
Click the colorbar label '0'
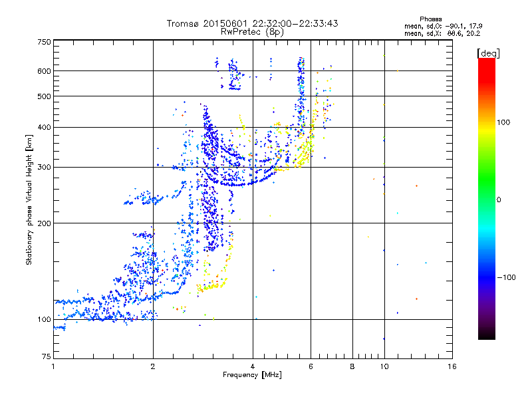499,200
